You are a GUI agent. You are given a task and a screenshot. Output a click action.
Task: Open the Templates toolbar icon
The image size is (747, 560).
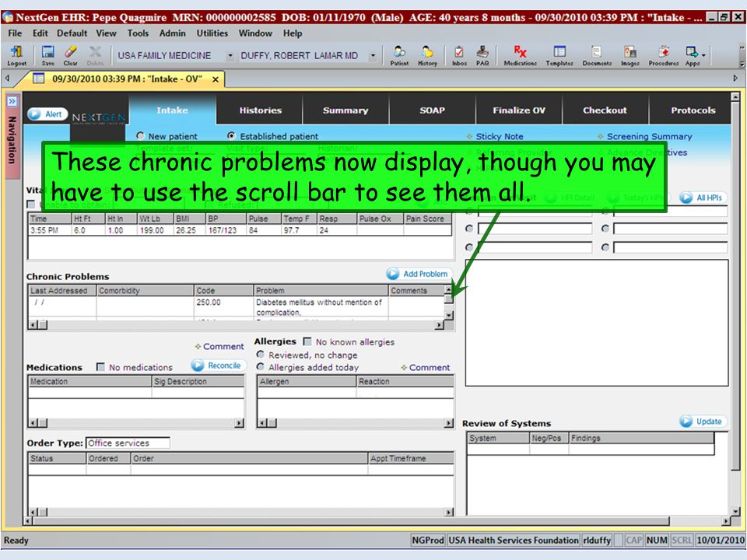[x=559, y=55]
